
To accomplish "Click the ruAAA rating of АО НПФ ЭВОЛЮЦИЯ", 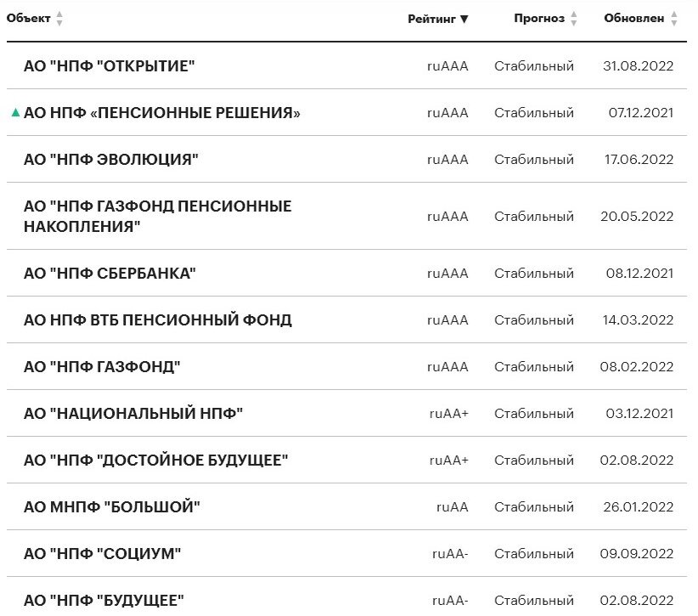I will (x=448, y=158).
